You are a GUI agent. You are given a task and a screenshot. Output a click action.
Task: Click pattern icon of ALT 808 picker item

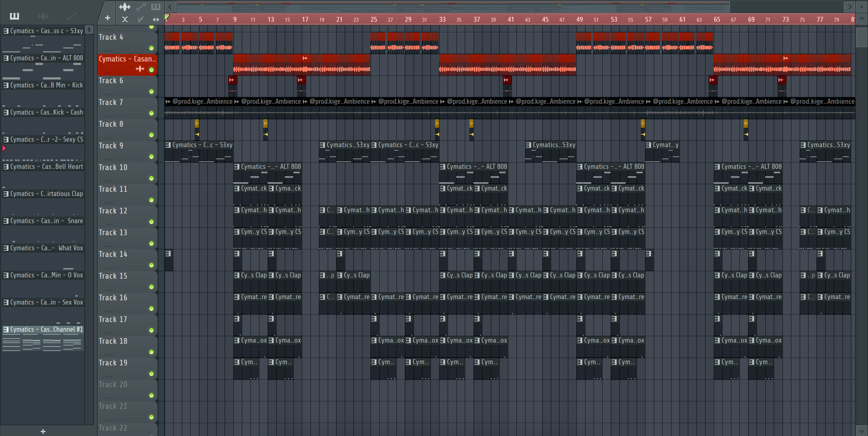6,58
